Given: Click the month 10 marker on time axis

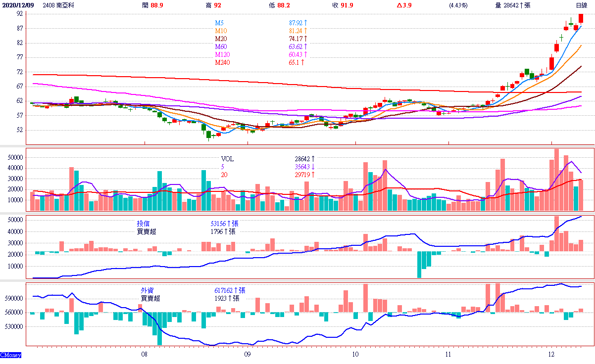Looking at the screenshot, I should 355,355.
